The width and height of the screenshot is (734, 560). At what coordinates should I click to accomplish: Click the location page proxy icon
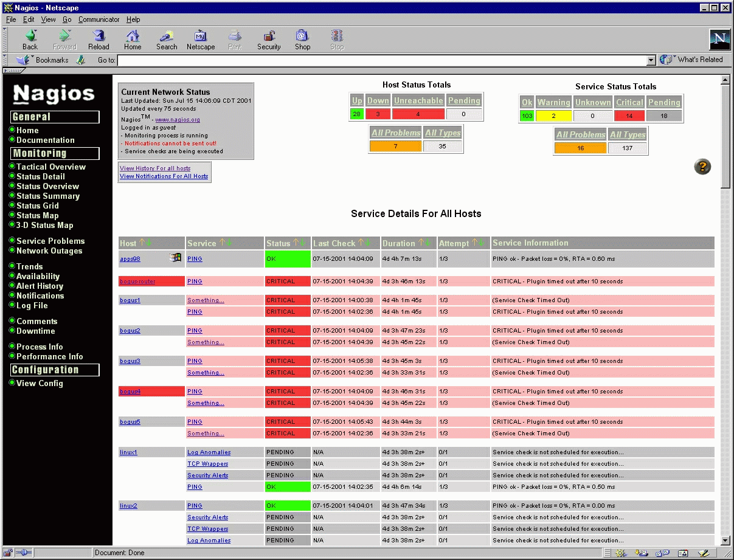coord(81,60)
